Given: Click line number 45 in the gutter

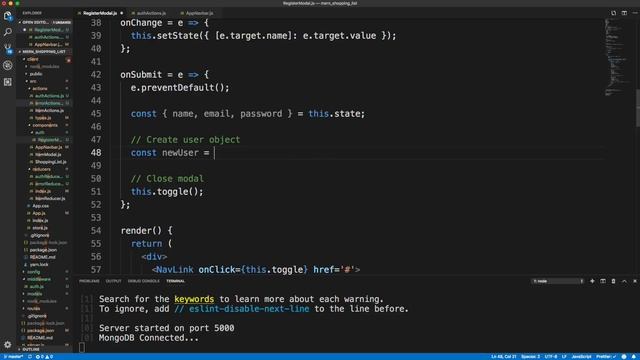Looking at the screenshot, I should (96, 114).
